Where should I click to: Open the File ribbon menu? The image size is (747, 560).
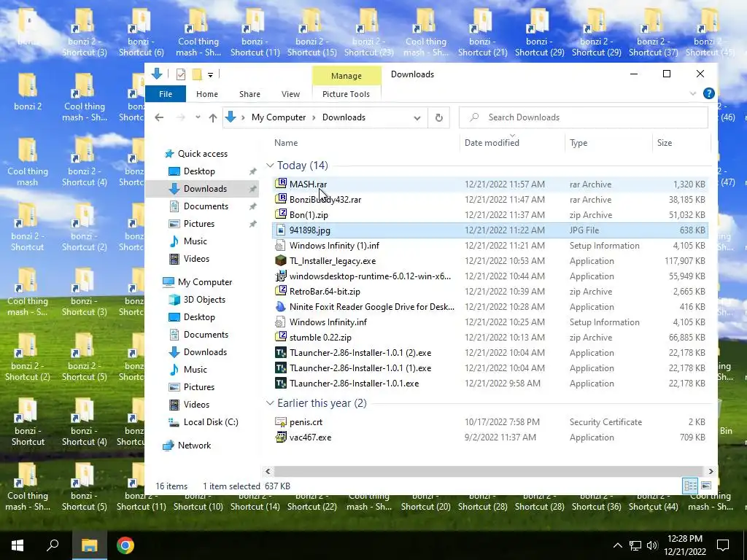tap(166, 94)
